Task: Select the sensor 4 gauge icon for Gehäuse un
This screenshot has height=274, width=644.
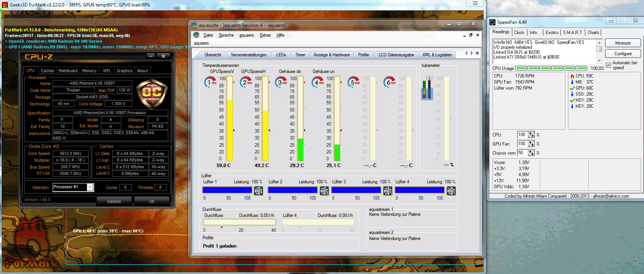Action: pos(317,82)
